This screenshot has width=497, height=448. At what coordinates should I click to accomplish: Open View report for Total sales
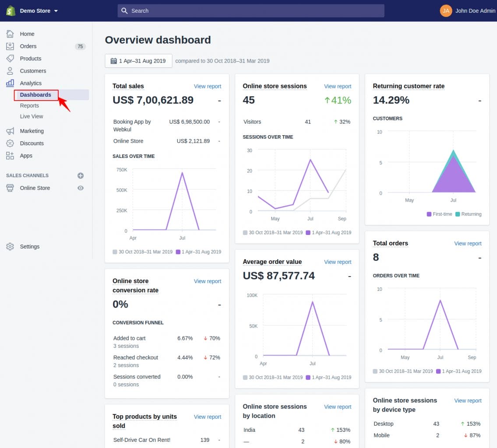(x=207, y=86)
